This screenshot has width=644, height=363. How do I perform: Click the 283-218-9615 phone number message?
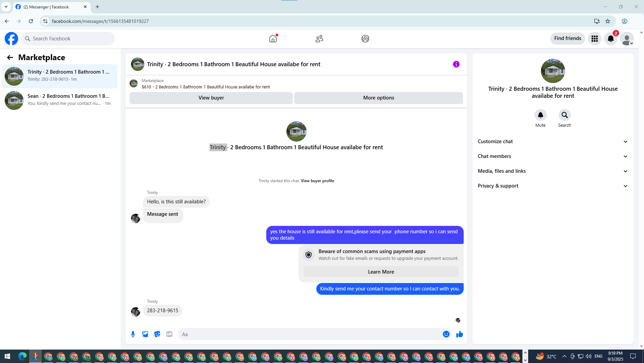[163, 311]
